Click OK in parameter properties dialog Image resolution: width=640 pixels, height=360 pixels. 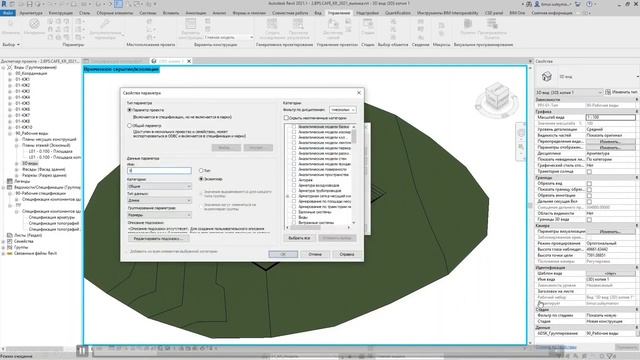click(283, 254)
